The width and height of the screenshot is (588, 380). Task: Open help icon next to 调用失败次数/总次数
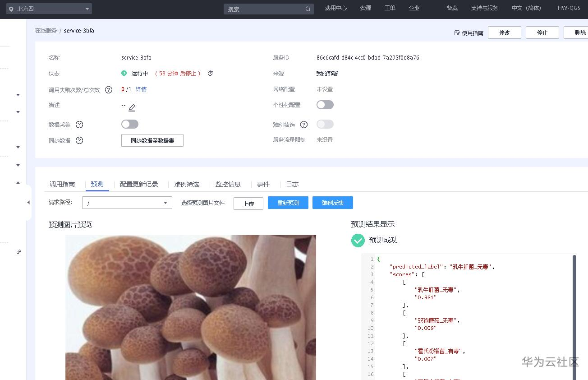coord(109,90)
